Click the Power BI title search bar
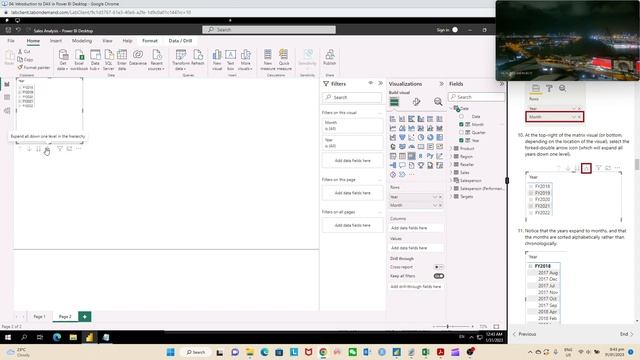 [269, 30]
